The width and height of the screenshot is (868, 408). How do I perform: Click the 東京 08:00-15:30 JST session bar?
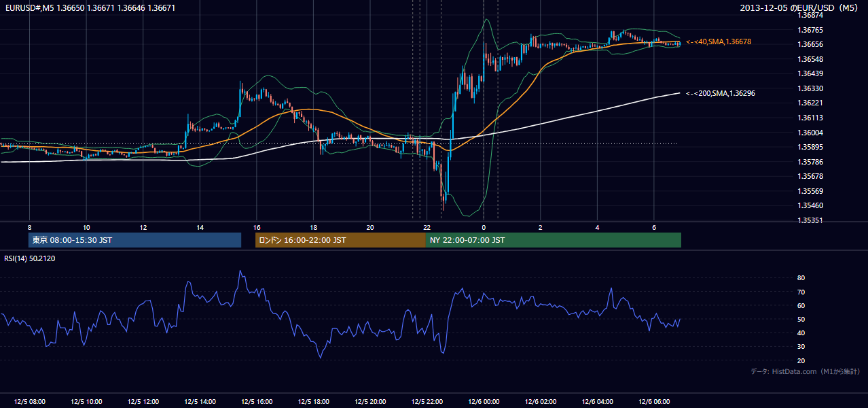click(135, 240)
